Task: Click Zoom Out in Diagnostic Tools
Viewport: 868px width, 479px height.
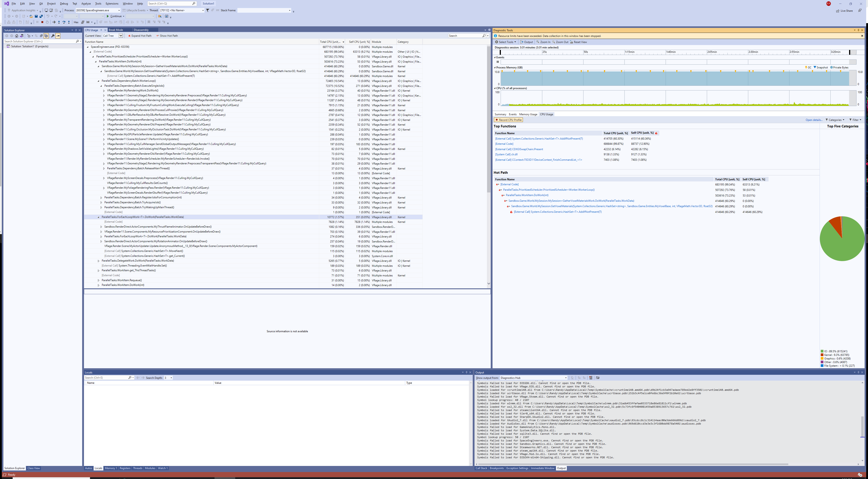Action: (560, 42)
